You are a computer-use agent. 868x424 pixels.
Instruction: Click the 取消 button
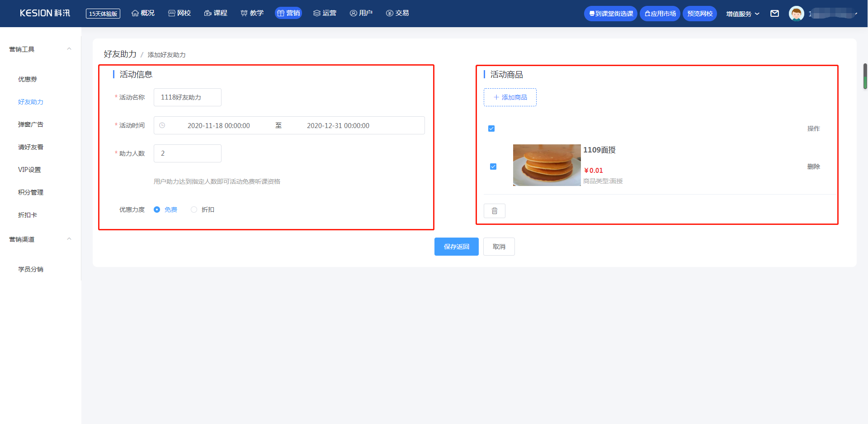click(x=499, y=247)
